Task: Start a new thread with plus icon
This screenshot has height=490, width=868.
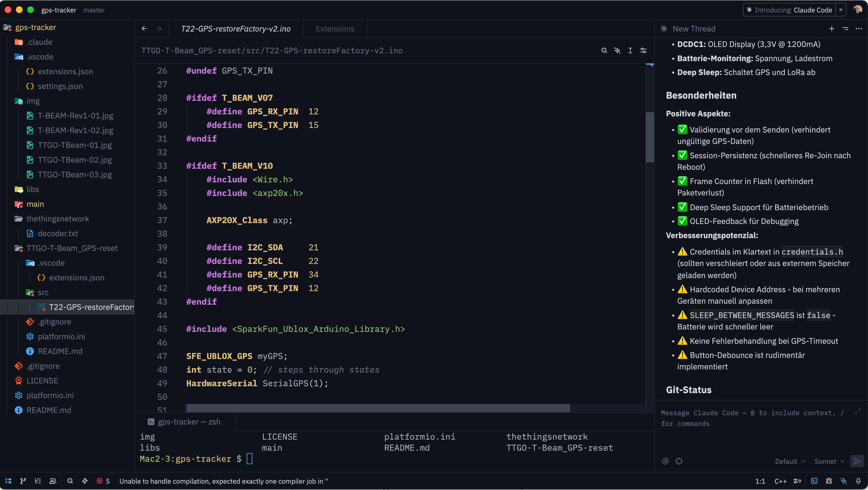Action: click(832, 29)
